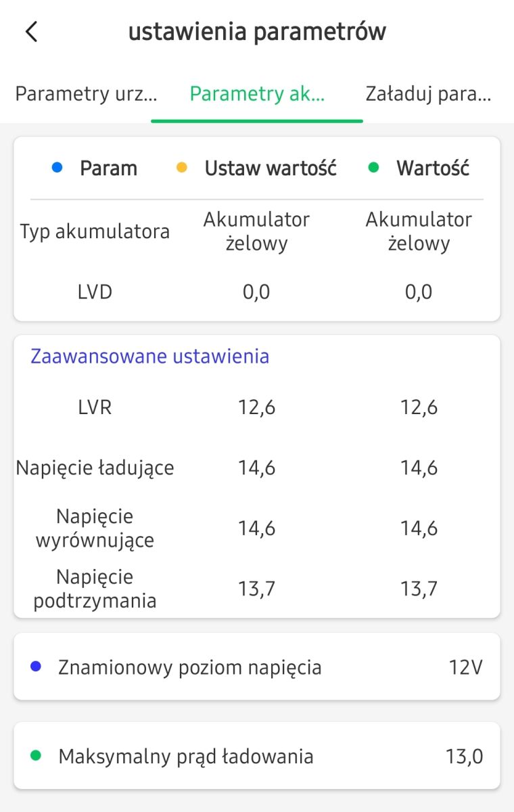Open Maksymalny prąd ładowania 13,0 setting
514x812 pixels.
pos(257,756)
